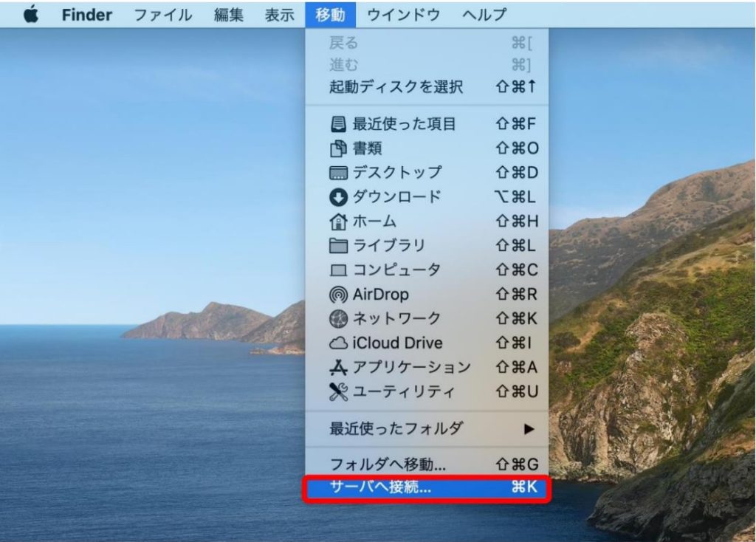Click the ⇧⌘U shortcut label
756x542 pixels.
(x=518, y=391)
